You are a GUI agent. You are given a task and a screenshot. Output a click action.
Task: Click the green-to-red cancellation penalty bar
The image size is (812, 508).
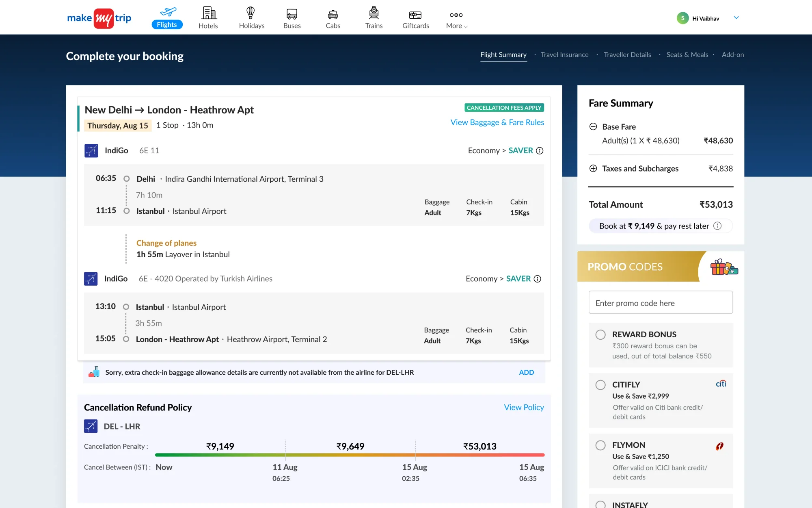tap(350, 455)
